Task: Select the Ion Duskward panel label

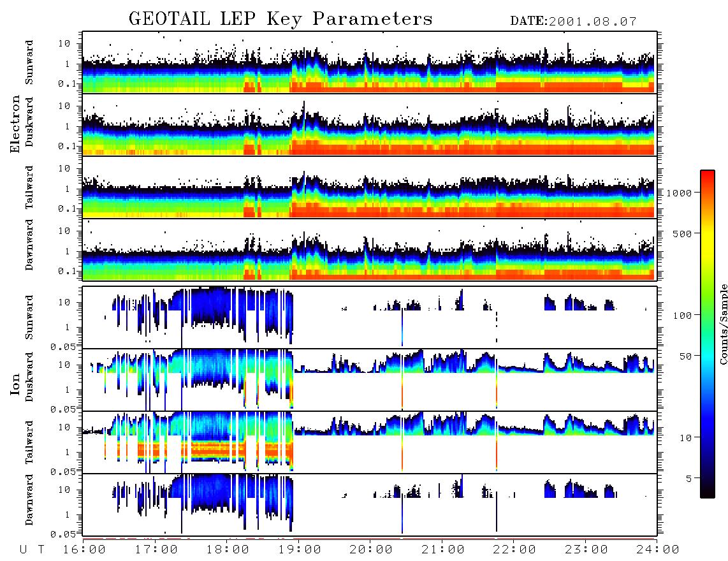Action: [29, 377]
